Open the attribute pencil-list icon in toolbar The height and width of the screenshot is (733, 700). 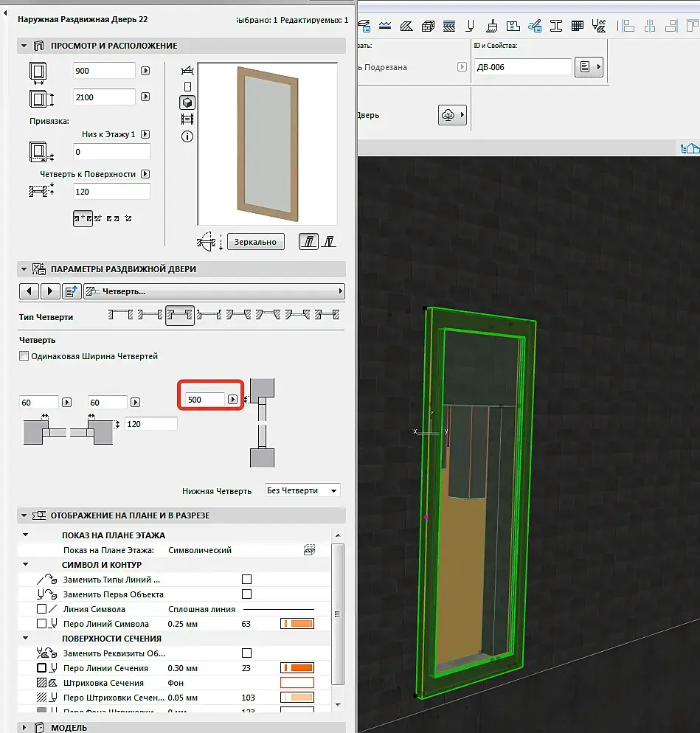click(535, 27)
